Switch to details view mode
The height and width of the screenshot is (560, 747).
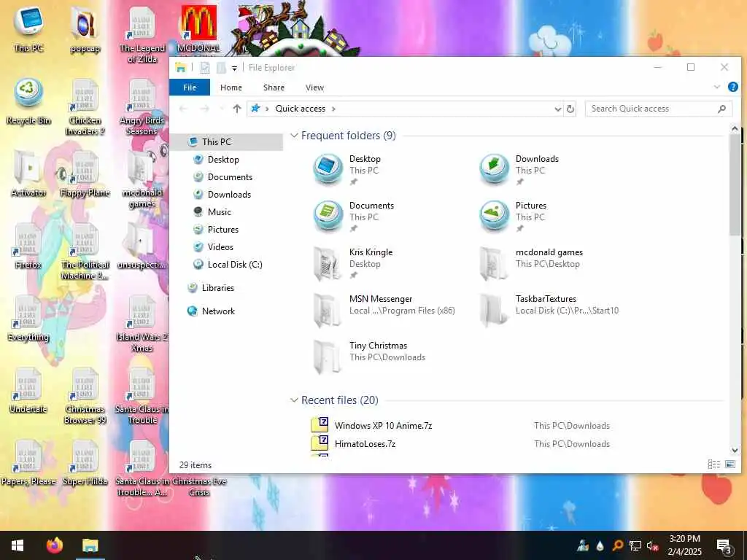pyautogui.click(x=713, y=464)
